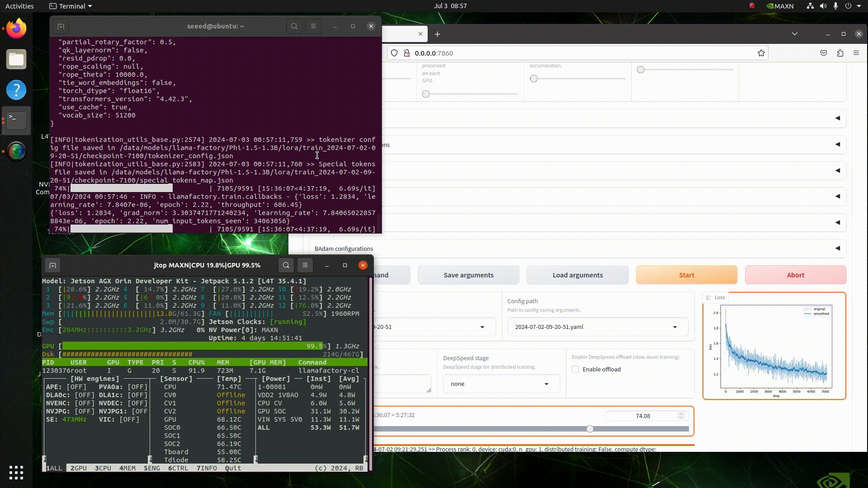Open Files from the dock
868x488 pixels.
[x=16, y=59]
